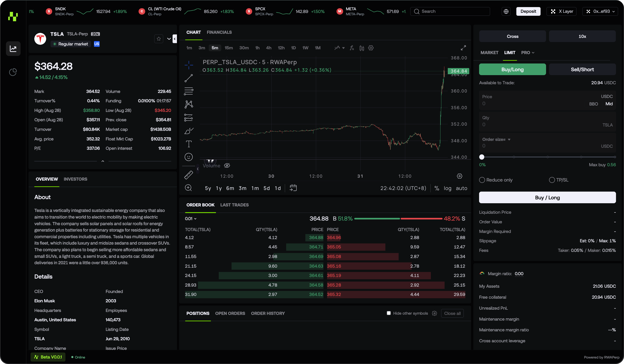Viewport: 624px width, 364px height.
Task: Focus the Price input field
Action: click(x=547, y=100)
